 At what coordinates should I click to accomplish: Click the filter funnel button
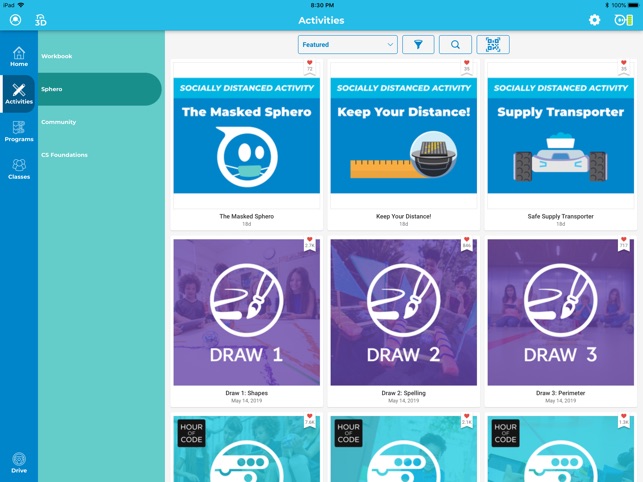tap(418, 44)
